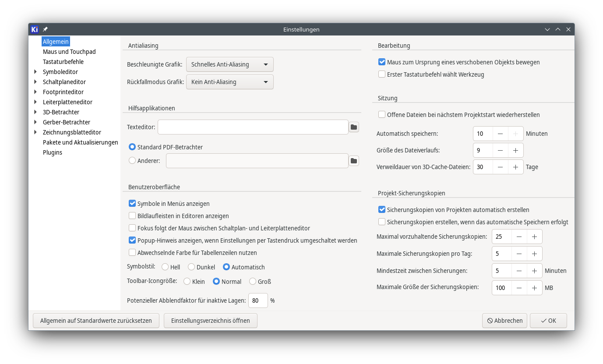Click the pin icon in the title bar
Screen dimensions: 603x364
(x=45, y=29)
